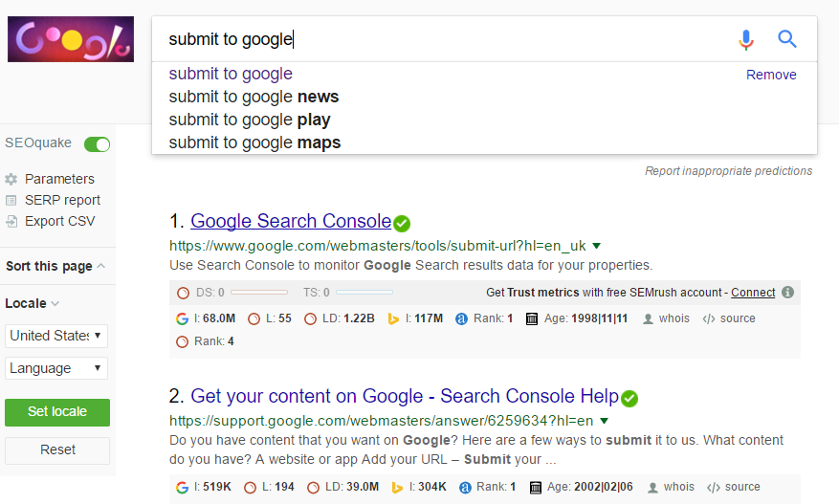Click SEMrush icon next to Rank: 4
This screenshot has height=504, width=839.
coord(182,341)
